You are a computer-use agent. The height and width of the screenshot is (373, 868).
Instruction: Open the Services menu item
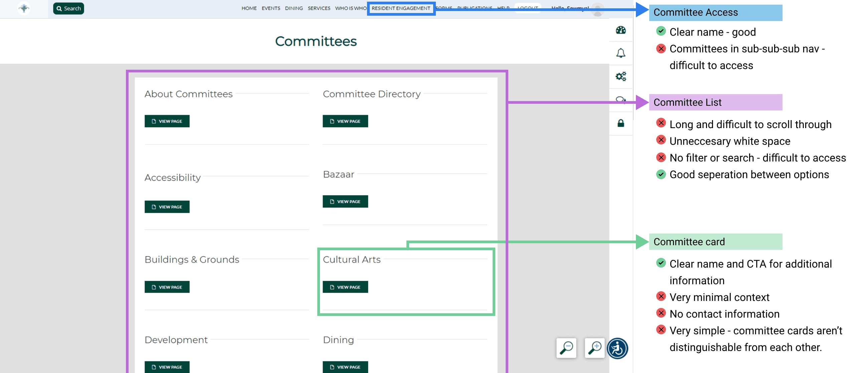click(x=318, y=8)
